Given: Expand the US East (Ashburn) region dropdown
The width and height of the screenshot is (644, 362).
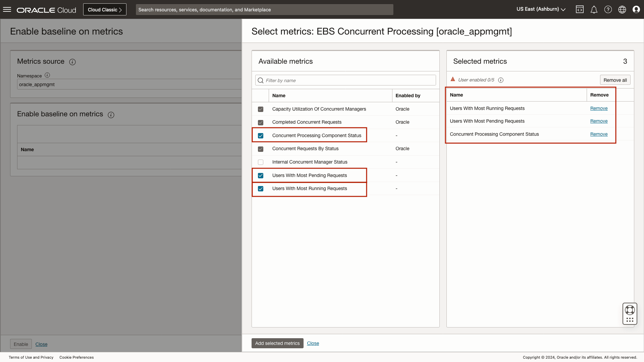Looking at the screenshot, I should [540, 9].
